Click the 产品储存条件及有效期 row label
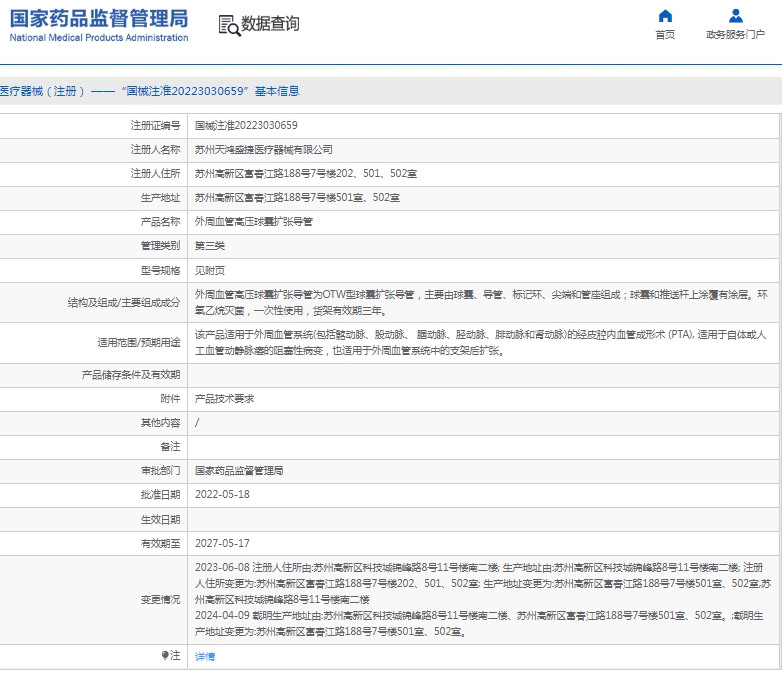This screenshot has width=782, height=677. [131, 375]
